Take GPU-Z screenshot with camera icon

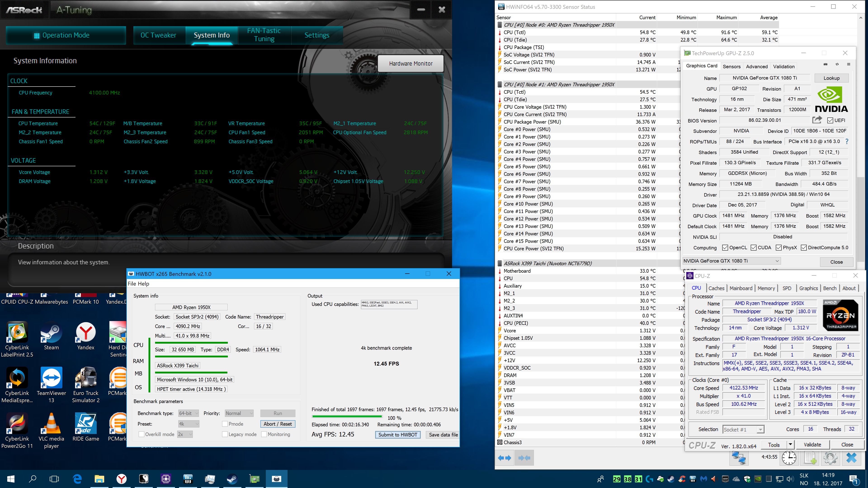click(x=826, y=64)
